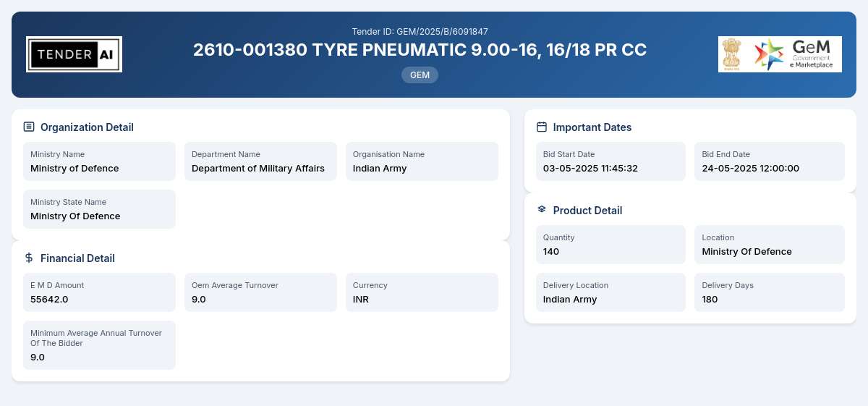Click the Quantity 140 card

[610, 245]
